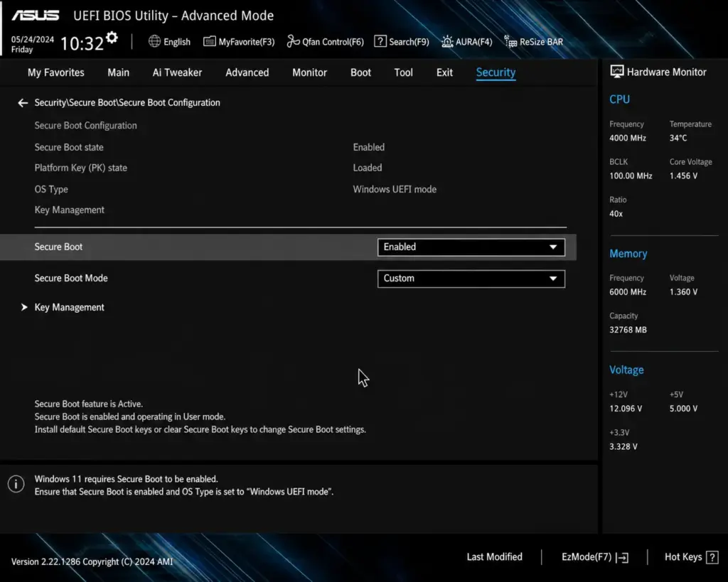The width and height of the screenshot is (728, 582).
Task: Switch to Main tab
Action: pyautogui.click(x=119, y=72)
